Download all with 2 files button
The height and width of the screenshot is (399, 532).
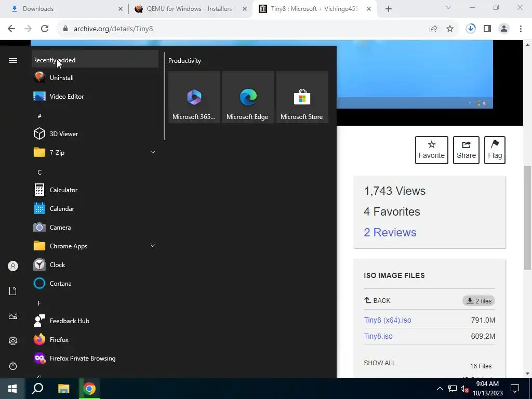pos(478,301)
